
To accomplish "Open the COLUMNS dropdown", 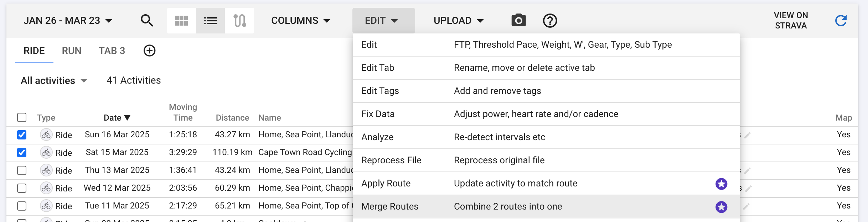I will click(301, 21).
